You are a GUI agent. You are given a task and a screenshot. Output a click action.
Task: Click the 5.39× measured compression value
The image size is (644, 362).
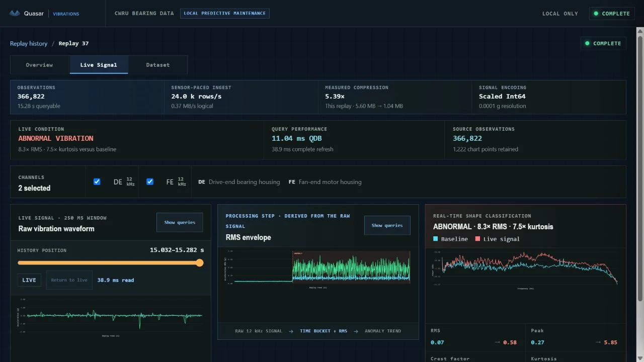335,96
